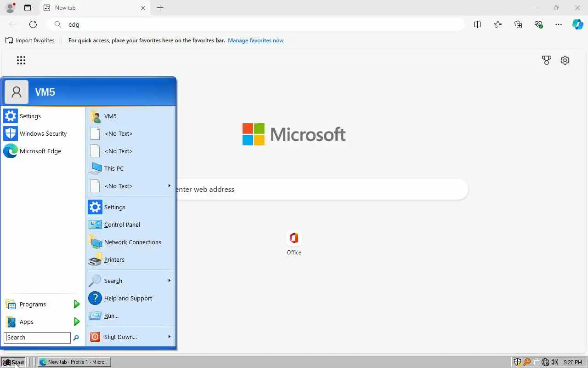Open volume speaker tray icon

pyautogui.click(x=554, y=362)
